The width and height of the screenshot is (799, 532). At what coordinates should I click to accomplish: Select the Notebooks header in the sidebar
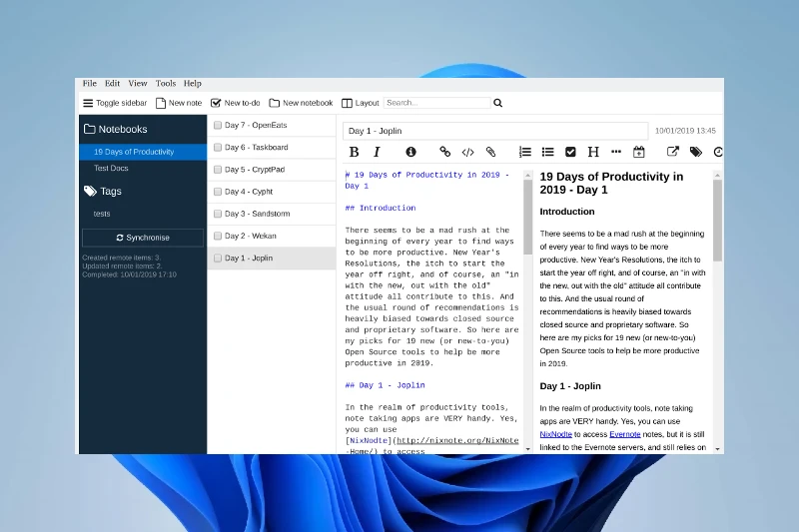[x=116, y=130]
